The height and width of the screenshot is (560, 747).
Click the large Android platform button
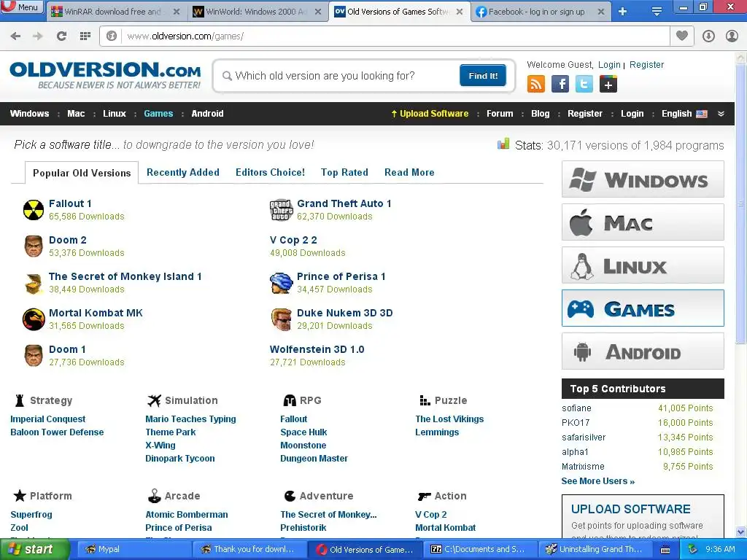point(643,351)
